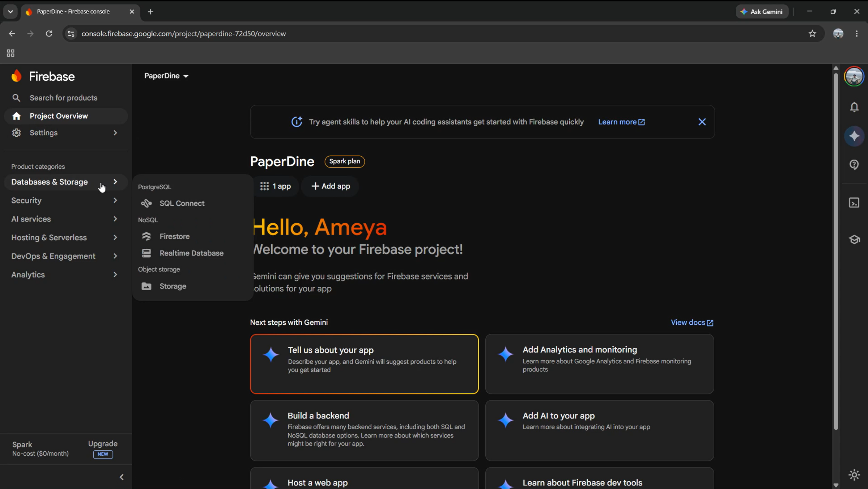Screen dimensions: 868x489
Task: Click the page vertical scrollbar
Action: click(x=836, y=252)
